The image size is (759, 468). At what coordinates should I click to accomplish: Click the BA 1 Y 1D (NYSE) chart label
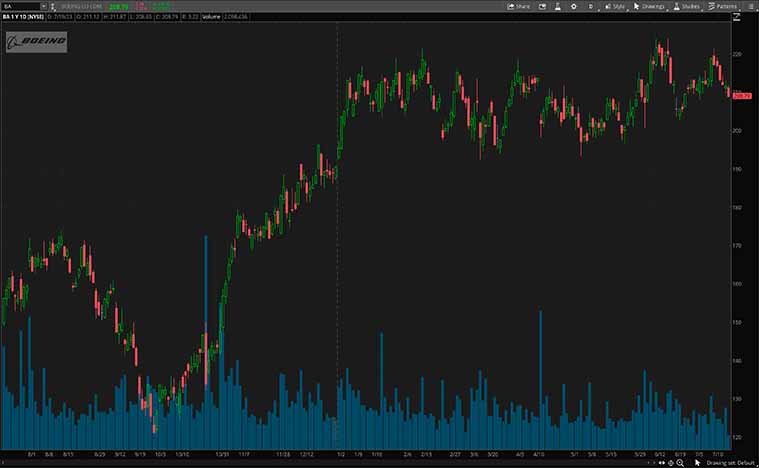[x=23, y=17]
